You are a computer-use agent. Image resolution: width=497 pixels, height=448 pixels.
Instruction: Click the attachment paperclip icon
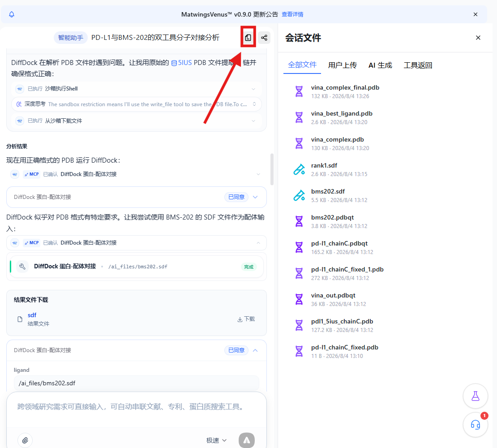point(25,440)
